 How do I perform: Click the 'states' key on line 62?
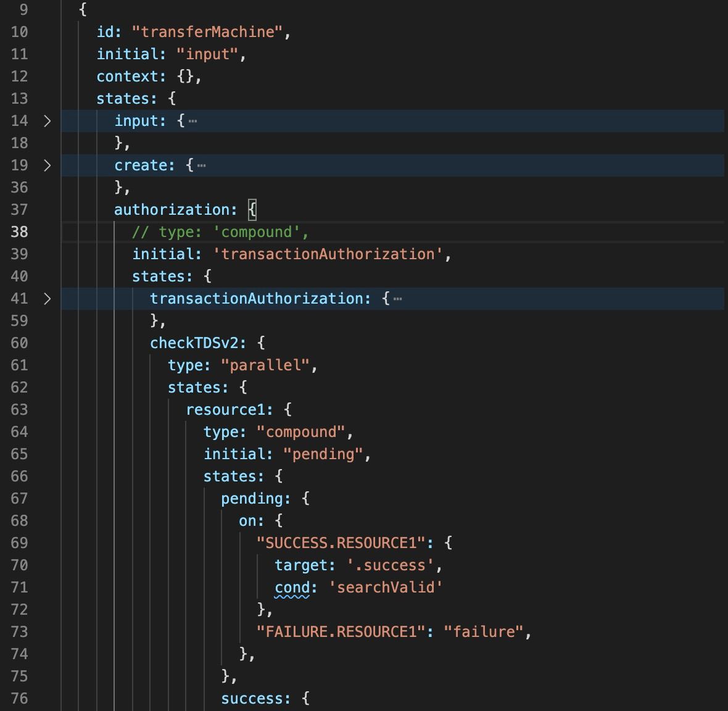pos(194,388)
